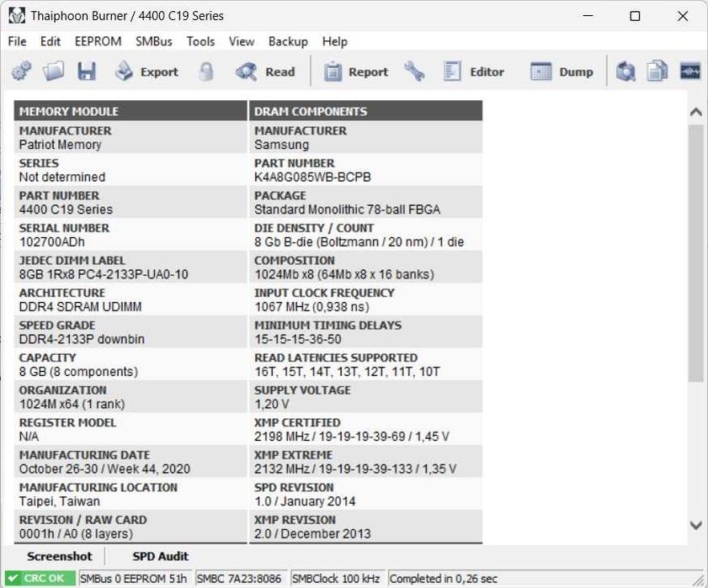This screenshot has width=708, height=588.
Task: Select the 1067 MHz input clock value
Action: (x=311, y=307)
